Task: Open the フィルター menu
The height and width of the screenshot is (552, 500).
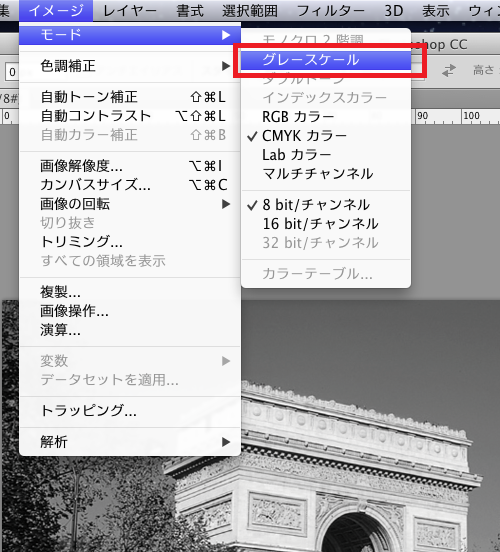Action: [x=330, y=11]
